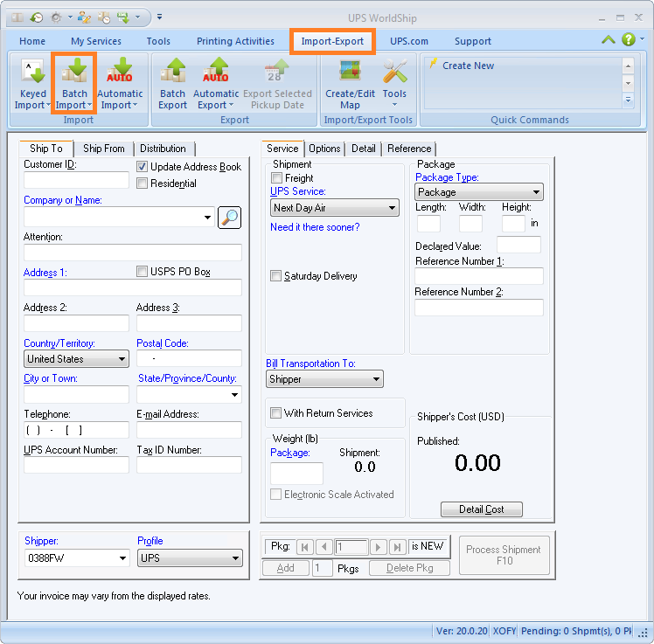Go to previous package arrow

324,547
